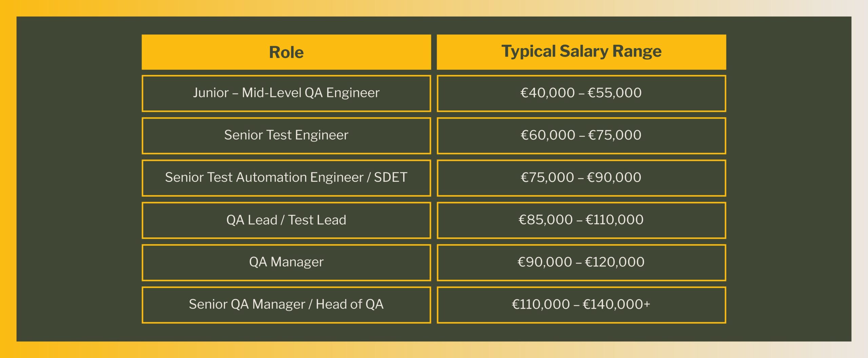Screen dimensions: 868x358
Task: Click the €110,000 – €140,000+ salary cell
Action: click(581, 305)
